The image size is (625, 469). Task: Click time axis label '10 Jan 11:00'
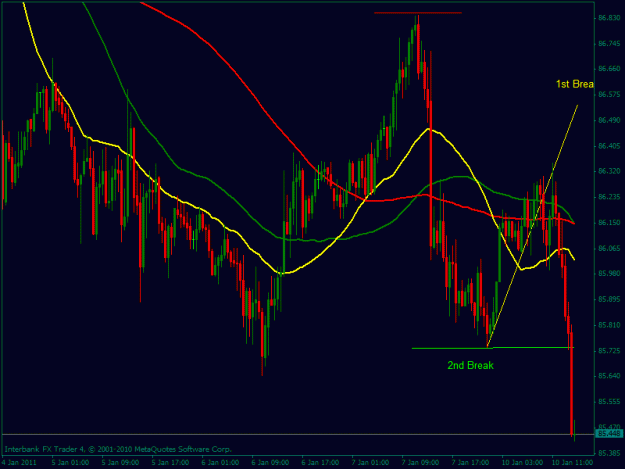point(572,463)
